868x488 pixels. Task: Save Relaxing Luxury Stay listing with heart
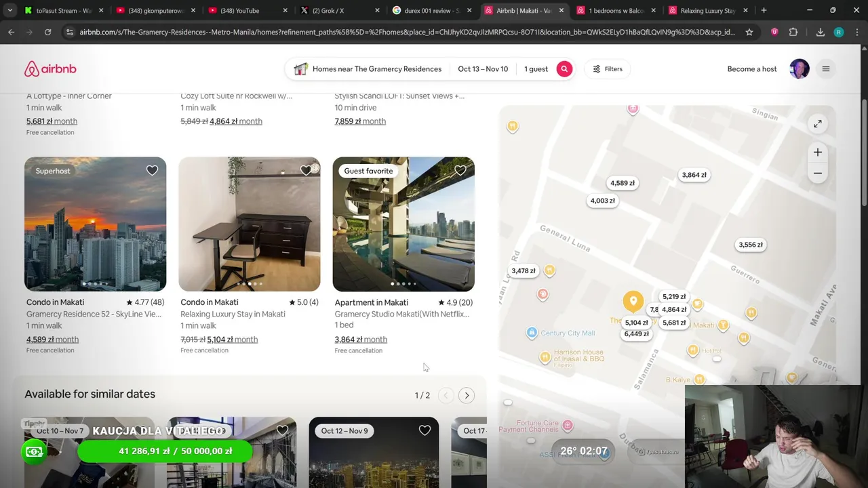pos(306,171)
